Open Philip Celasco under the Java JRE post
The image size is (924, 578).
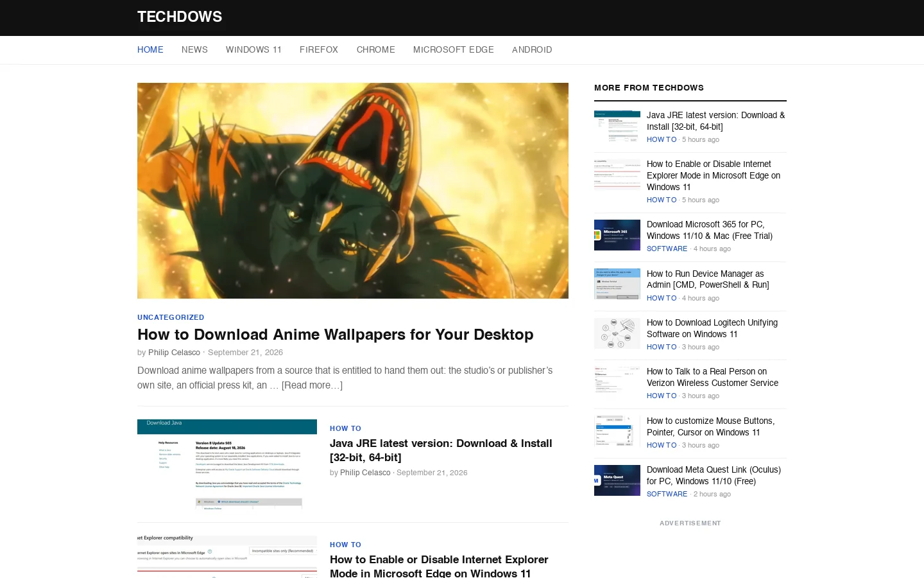coord(365,473)
